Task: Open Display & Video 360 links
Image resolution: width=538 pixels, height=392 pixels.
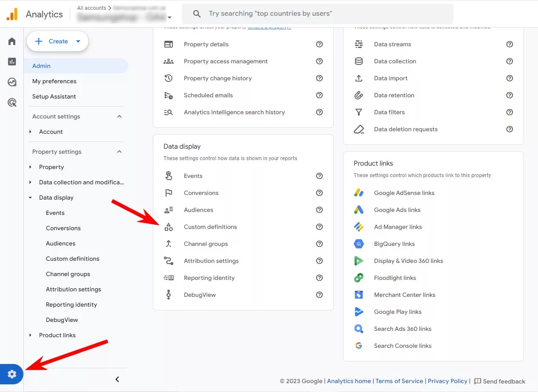Action: click(408, 261)
